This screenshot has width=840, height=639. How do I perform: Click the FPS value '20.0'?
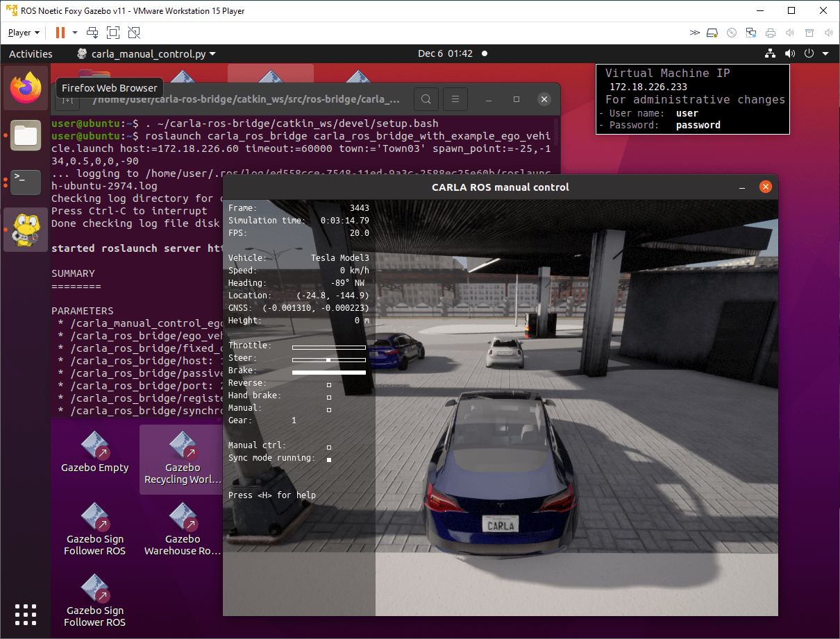click(360, 233)
